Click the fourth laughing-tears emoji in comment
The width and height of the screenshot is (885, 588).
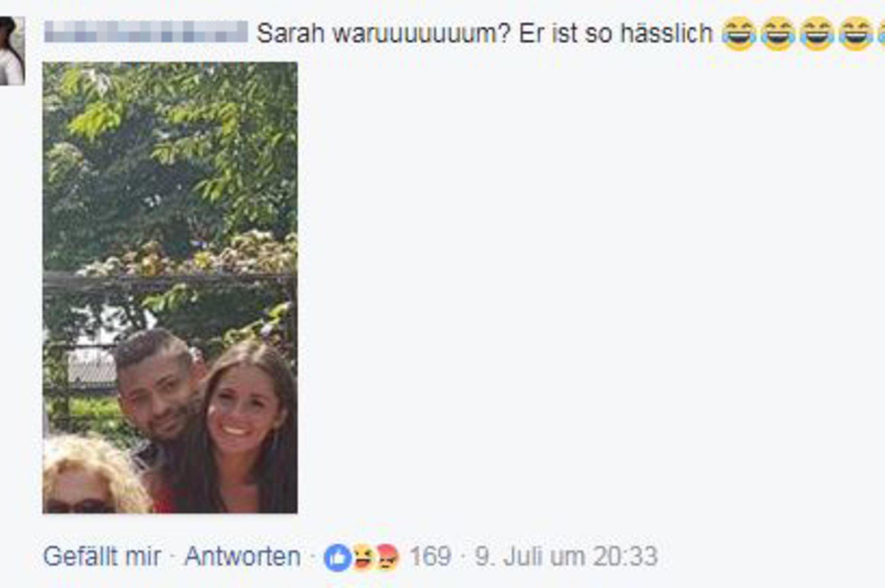pos(856,34)
